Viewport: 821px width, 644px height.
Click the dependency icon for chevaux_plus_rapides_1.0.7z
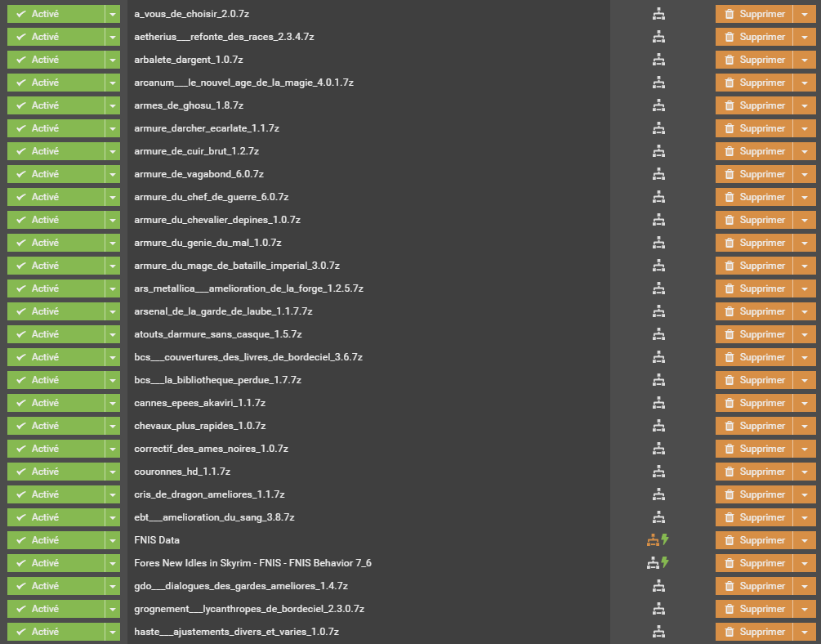(x=659, y=426)
